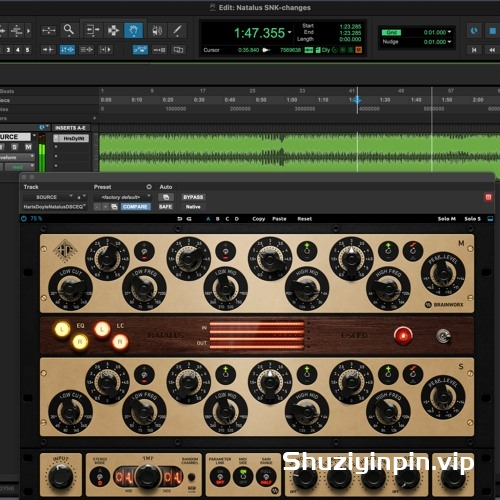Select the Pencil tool
Image resolution: width=500 pixels, height=500 pixels.
pos(177,31)
